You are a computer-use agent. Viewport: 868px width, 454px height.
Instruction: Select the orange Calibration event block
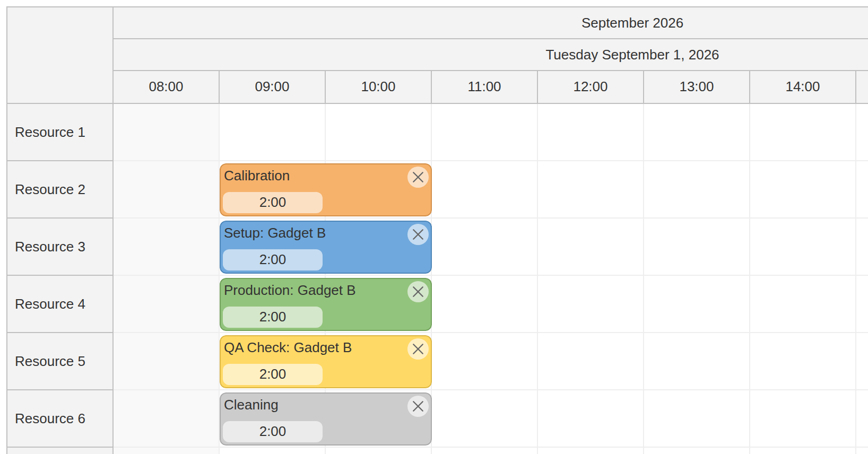tap(326, 190)
